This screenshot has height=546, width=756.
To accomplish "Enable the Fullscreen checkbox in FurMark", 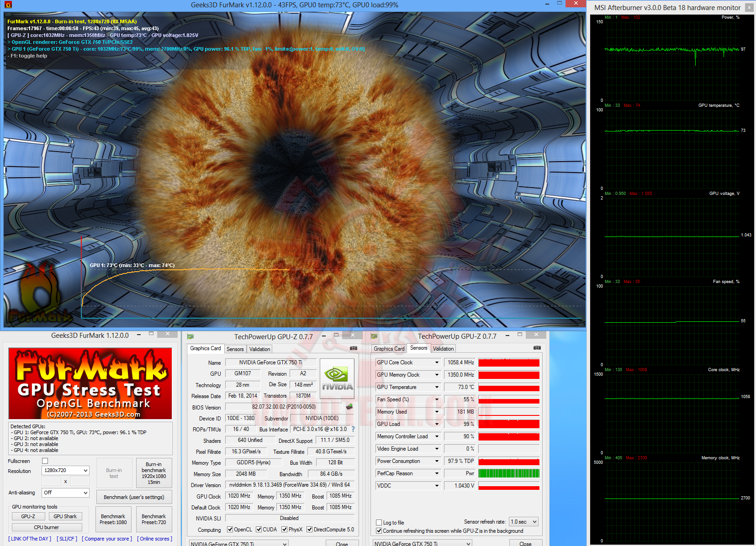I will point(45,461).
